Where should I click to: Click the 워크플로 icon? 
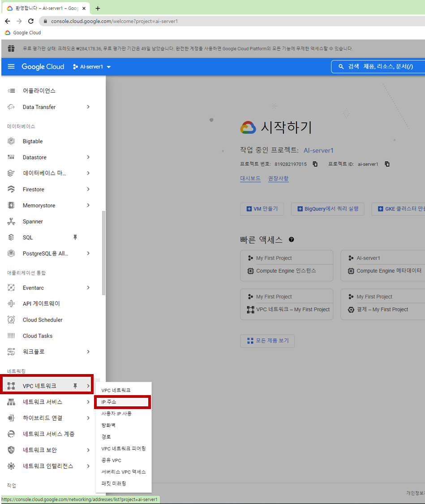click(x=11, y=352)
